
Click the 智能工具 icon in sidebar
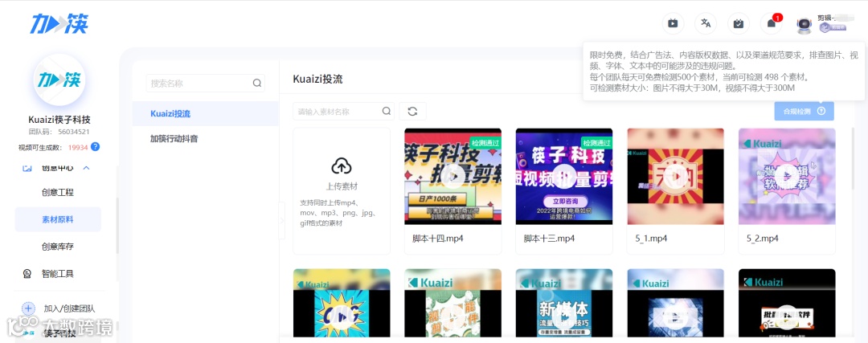pyautogui.click(x=27, y=273)
